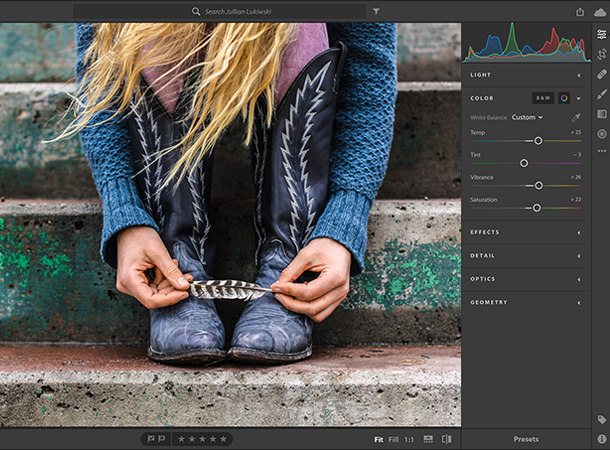Open the White Balance Custom dropdown
This screenshot has width=610, height=450.
pos(527,117)
